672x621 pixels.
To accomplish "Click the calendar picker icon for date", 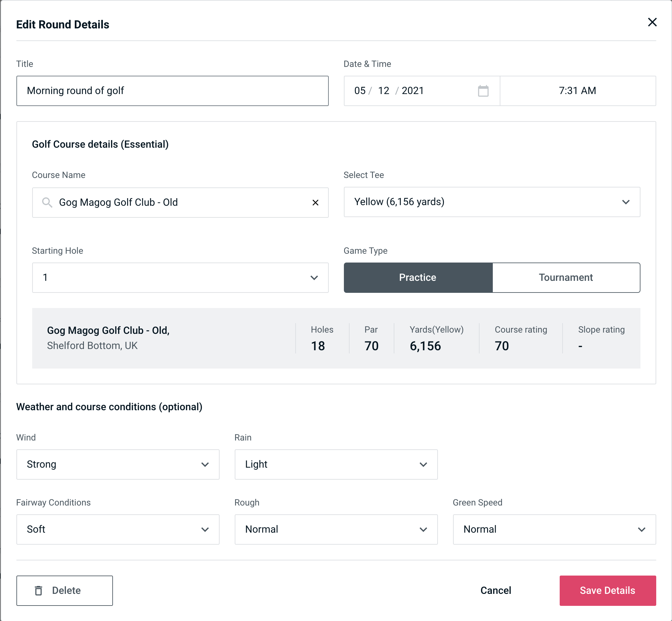I will pyautogui.click(x=482, y=90).
